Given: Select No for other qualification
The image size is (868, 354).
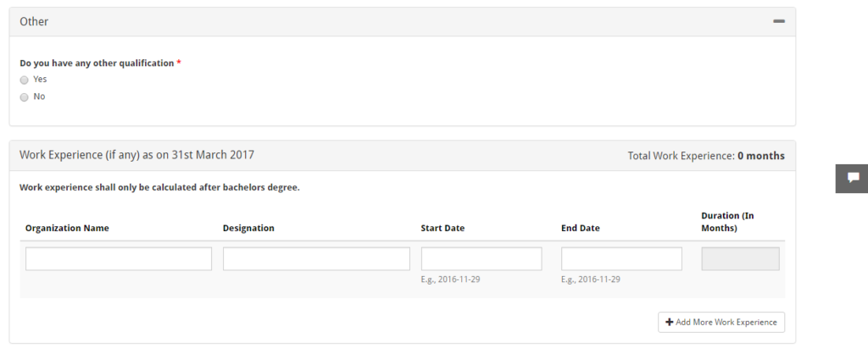Looking at the screenshot, I should click(24, 97).
